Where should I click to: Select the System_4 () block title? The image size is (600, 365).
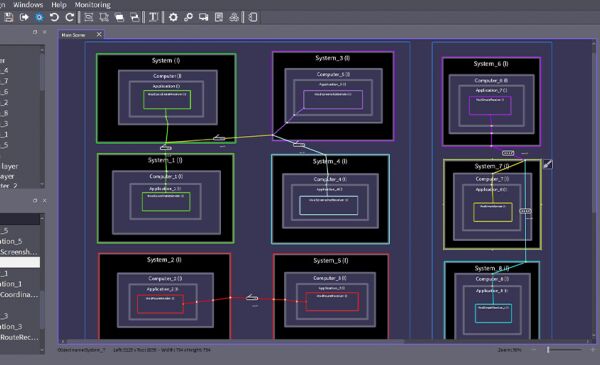(x=330, y=161)
